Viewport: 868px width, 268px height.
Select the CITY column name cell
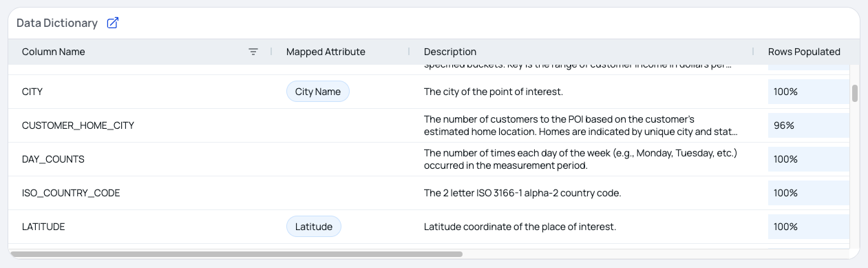tap(140, 92)
